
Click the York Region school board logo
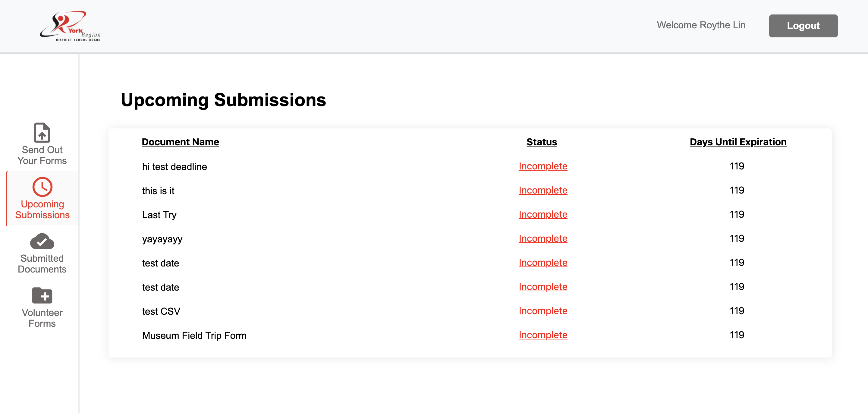70,26
